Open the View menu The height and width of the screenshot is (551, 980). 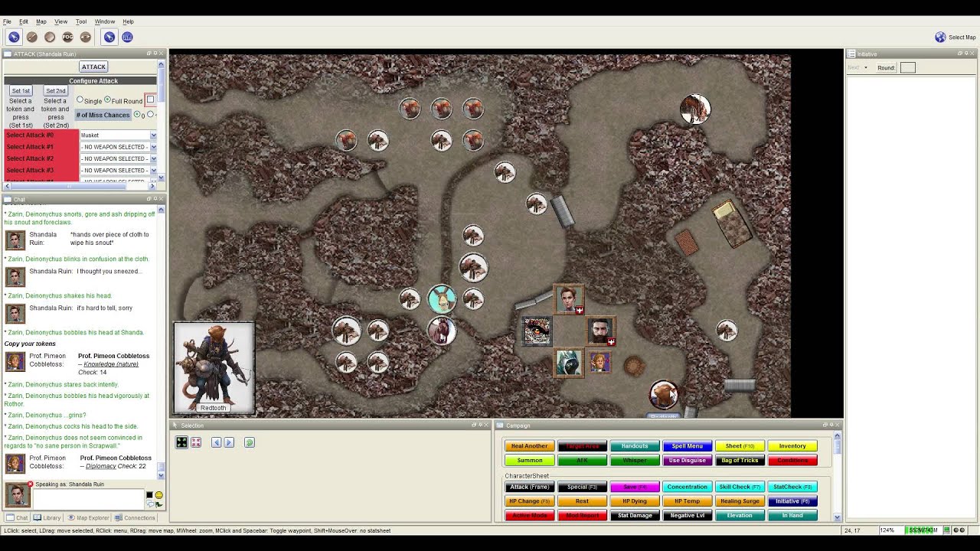(61, 21)
